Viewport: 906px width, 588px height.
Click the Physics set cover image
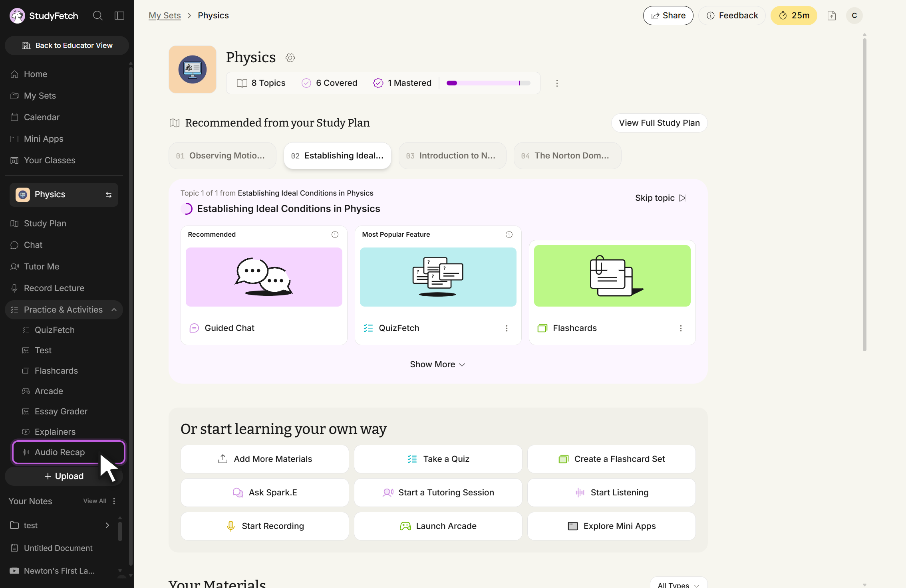coord(193,69)
